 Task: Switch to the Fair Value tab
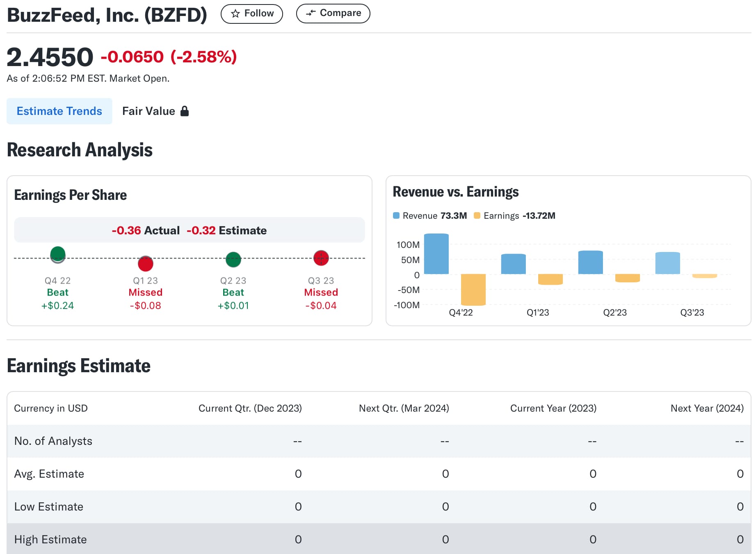tap(155, 111)
